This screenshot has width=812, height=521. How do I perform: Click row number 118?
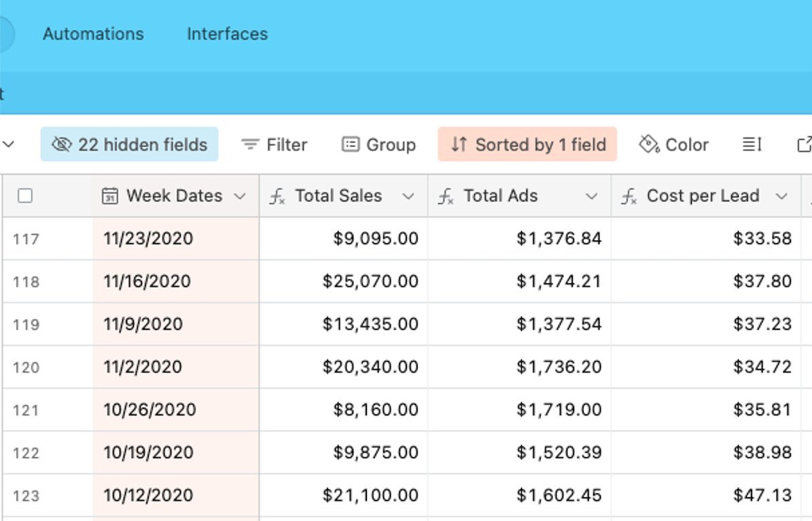[x=26, y=282]
